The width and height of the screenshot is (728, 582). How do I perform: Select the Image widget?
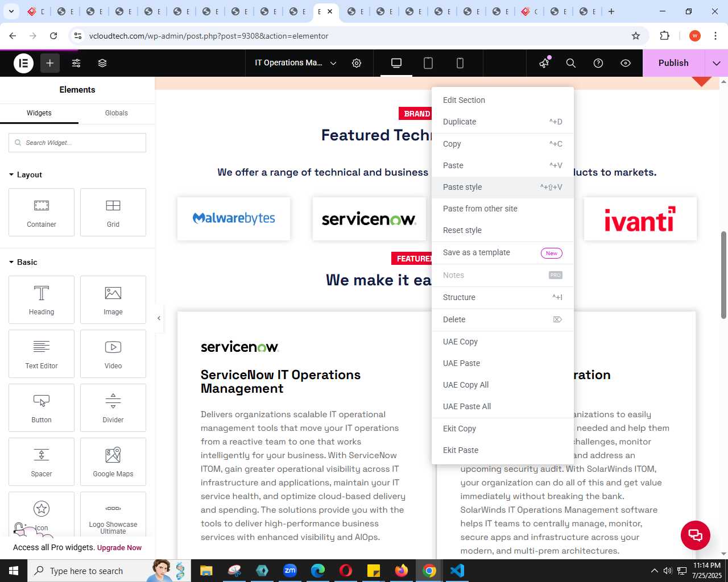point(113,300)
